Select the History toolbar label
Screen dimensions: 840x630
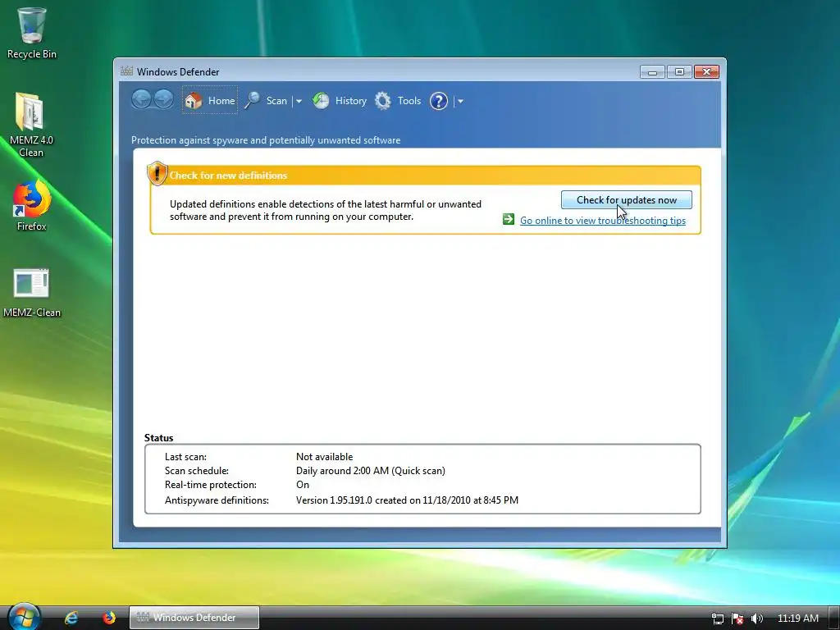351,101
